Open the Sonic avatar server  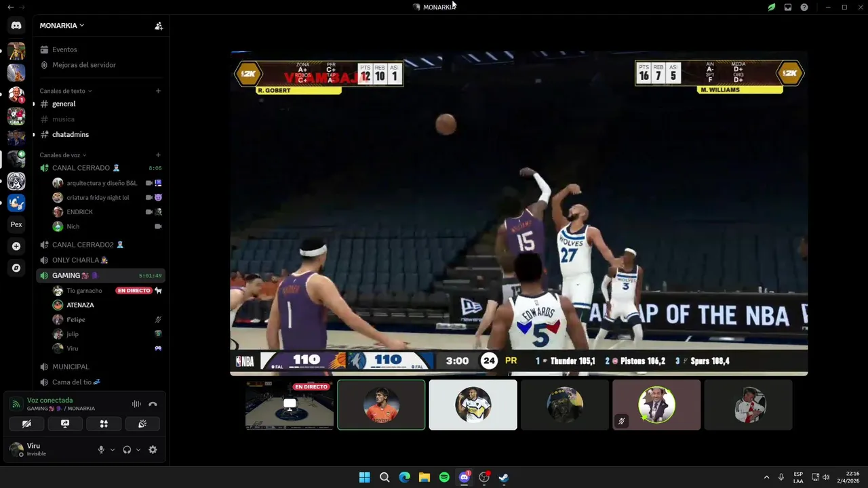coord(16,203)
